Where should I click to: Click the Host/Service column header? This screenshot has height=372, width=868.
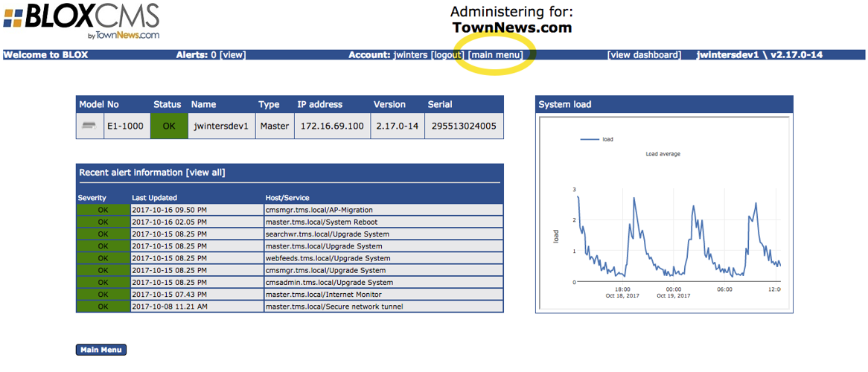[x=287, y=198]
